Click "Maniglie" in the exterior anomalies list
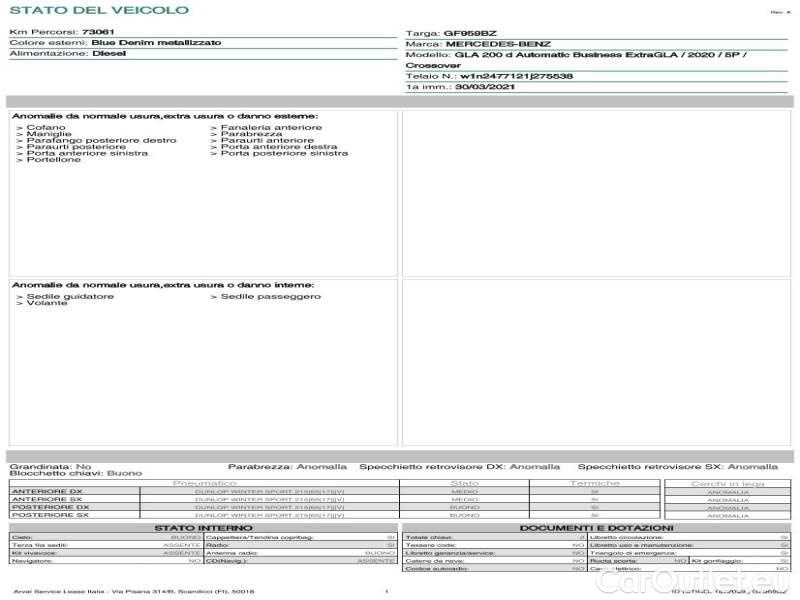 pos(49,134)
